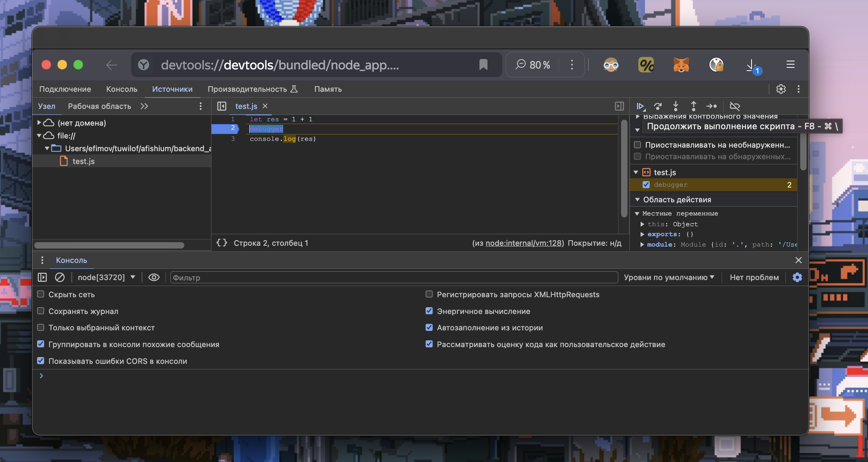Toggle console settings blue gear icon
Screen dimensions: 868x462
[x=797, y=277]
